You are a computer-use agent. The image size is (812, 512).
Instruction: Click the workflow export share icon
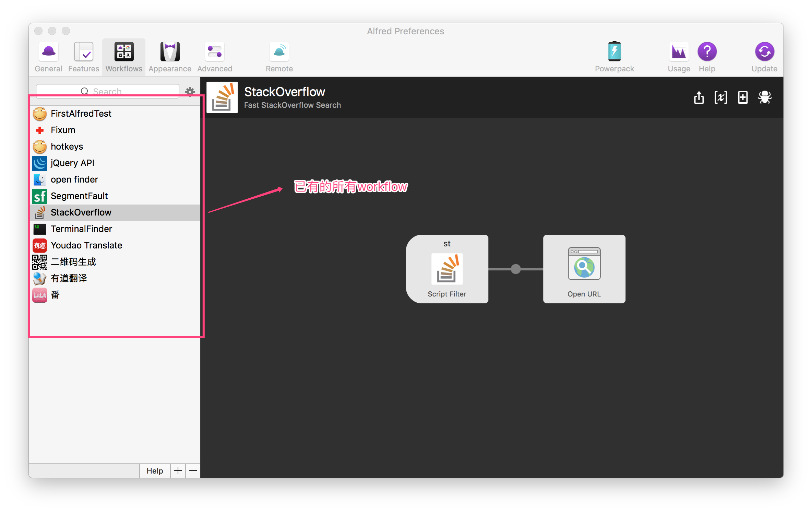(x=698, y=98)
